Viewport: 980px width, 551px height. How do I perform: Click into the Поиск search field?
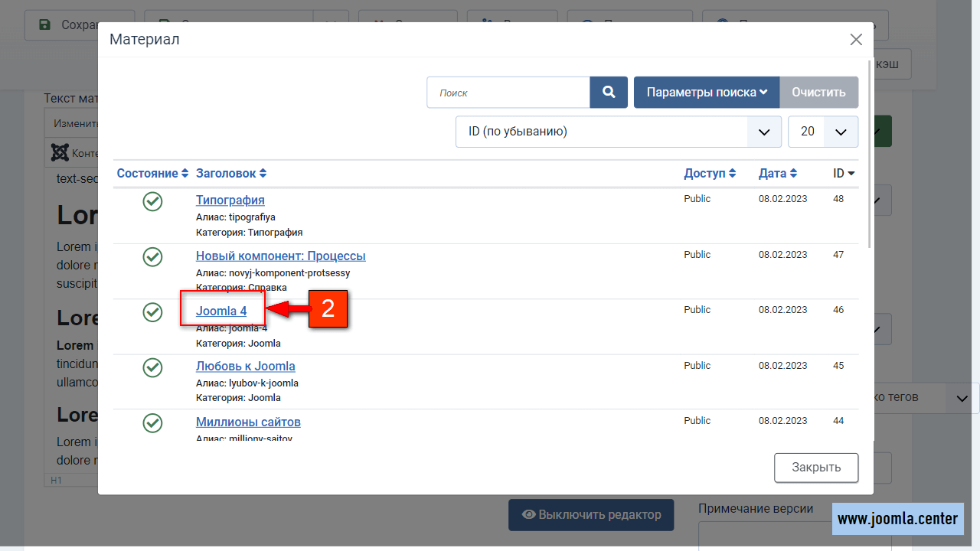point(508,93)
